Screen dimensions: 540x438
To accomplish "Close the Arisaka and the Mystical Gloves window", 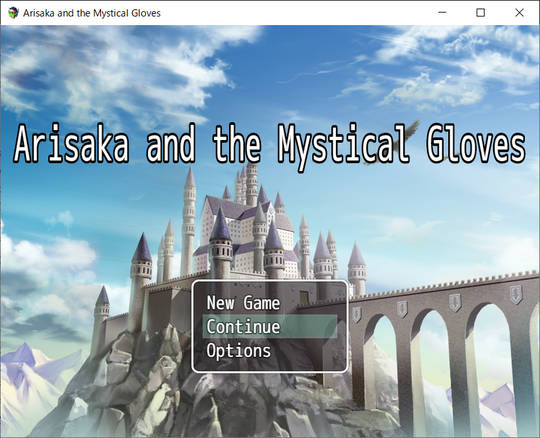I will tap(519, 13).
